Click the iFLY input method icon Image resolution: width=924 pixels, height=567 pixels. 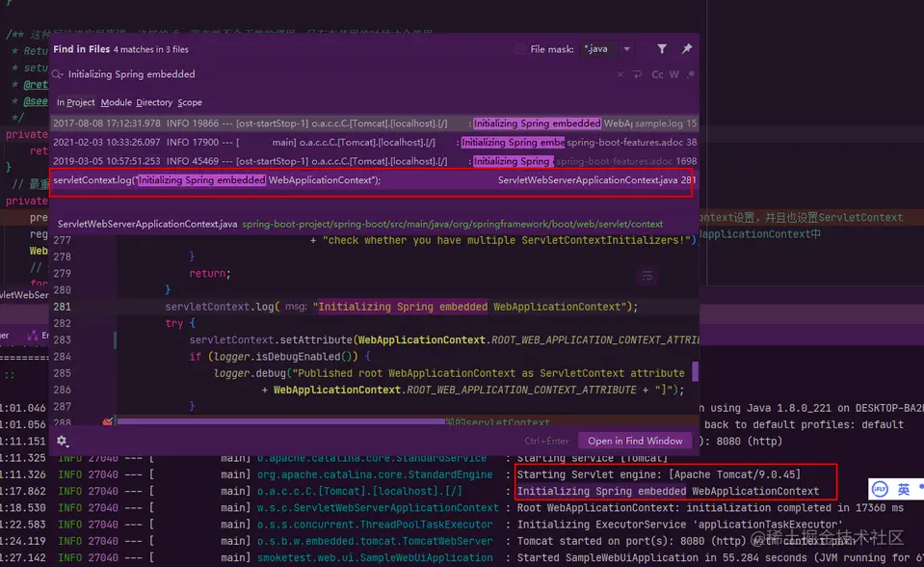coord(880,489)
